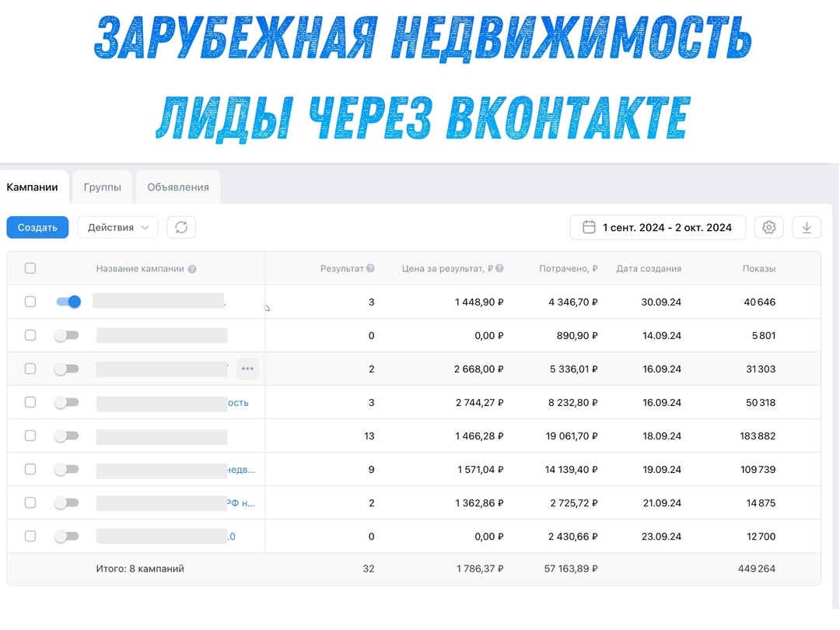This screenshot has height=630, width=840.
Task: Click the 1 448,90 ₽ price cell
Action: 479,302
